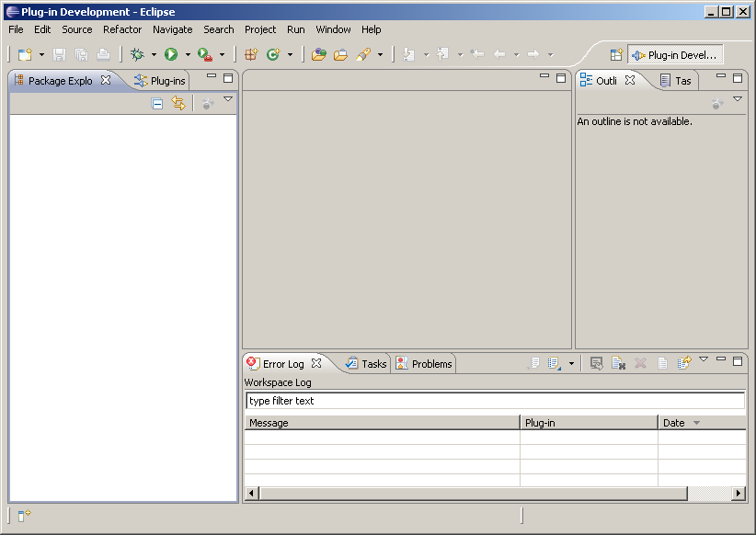The width and height of the screenshot is (756, 535).
Task: Click the folder icon with purple and green spheres
Action: pos(319,54)
